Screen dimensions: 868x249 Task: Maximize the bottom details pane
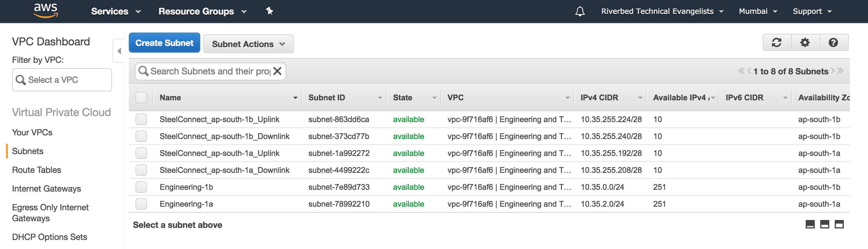point(839,224)
